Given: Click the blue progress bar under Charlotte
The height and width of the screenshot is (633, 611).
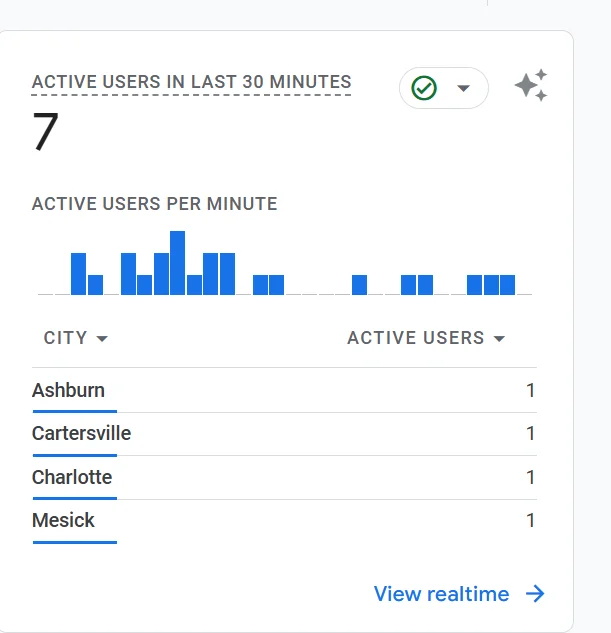Looking at the screenshot, I should pos(75,498).
